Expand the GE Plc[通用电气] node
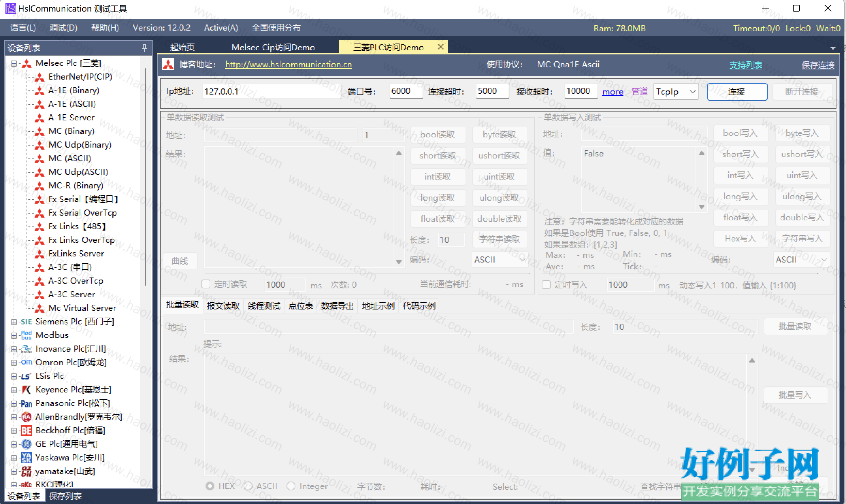The height and width of the screenshot is (504, 846). [14, 444]
